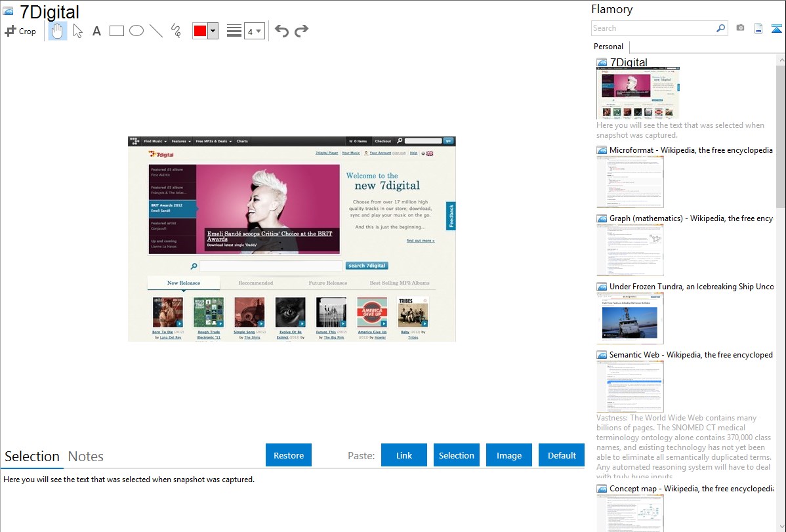Viewport: 786px width, 532px height.
Task: Switch to the Notes tab
Action: [86, 457]
